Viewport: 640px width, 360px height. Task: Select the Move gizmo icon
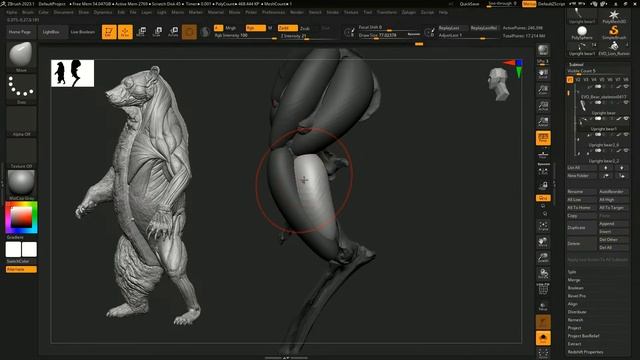click(x=141, y=32)
